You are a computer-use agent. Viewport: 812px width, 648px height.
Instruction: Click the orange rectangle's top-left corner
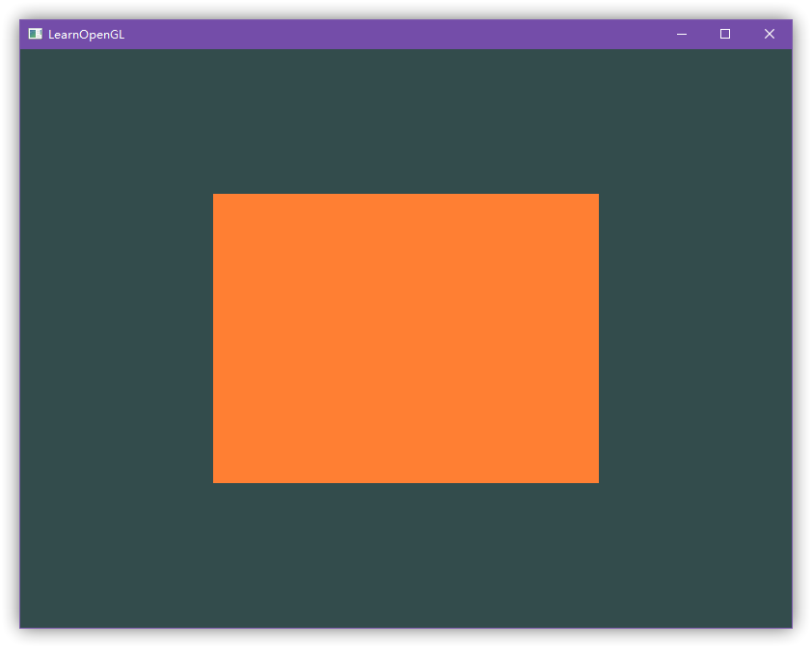click(215, 196)
